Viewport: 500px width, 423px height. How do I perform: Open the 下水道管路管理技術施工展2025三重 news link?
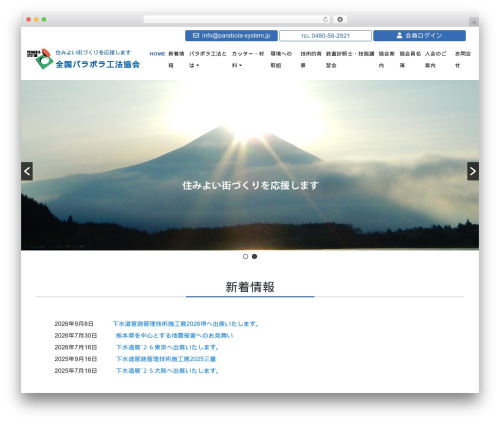pyautogui.click(x=166, y=359)
